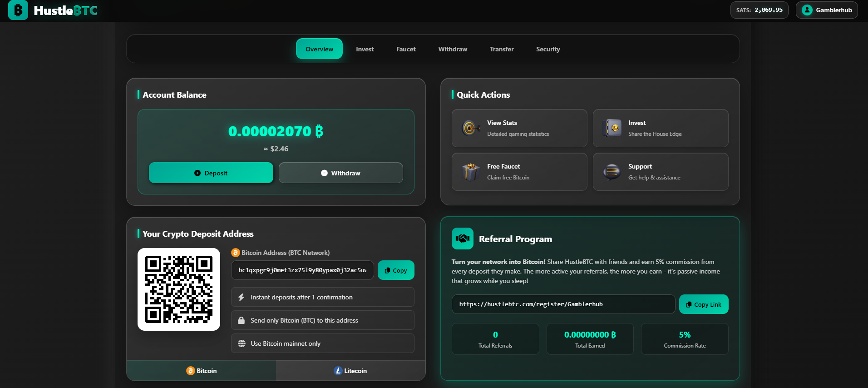This screenshot has height=388, width=868.
Task: Click the minus icon on Withdraw
Action: point(324,173)
